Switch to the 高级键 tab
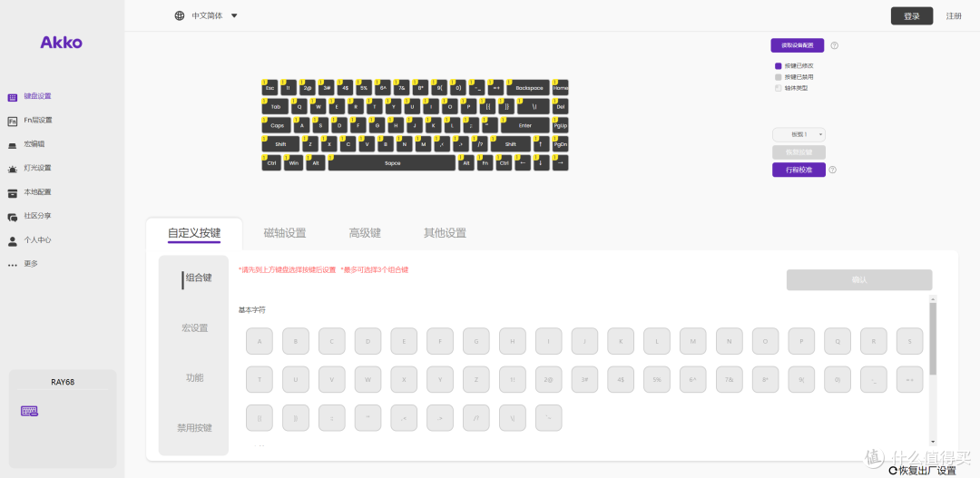980x478 pixels. coord(365,233)
